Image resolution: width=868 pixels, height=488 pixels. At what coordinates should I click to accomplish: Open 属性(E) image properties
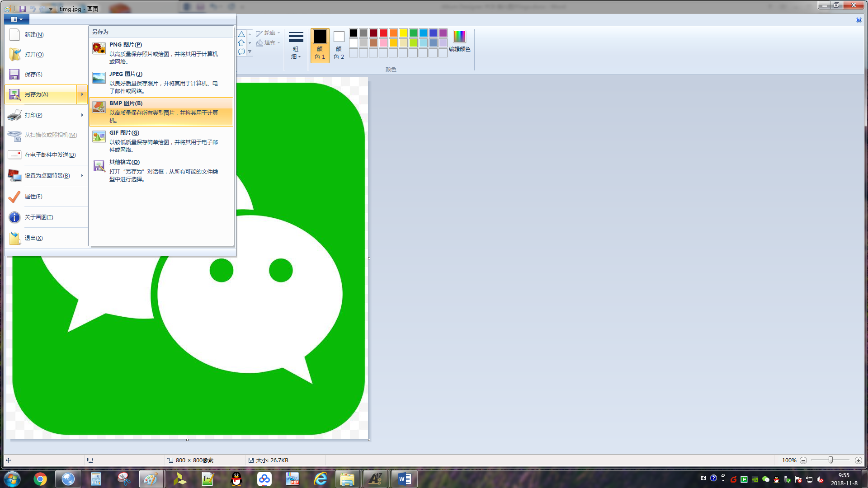coord(46,197)
